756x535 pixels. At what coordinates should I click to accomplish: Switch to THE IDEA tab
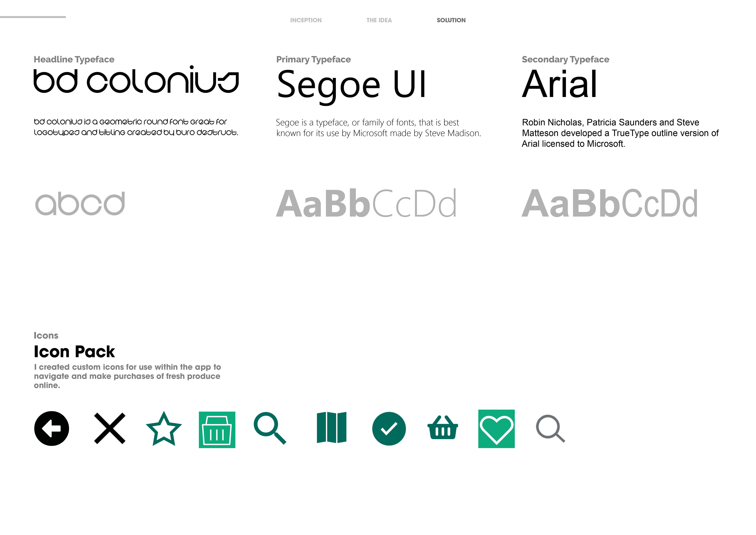[379, 20]
